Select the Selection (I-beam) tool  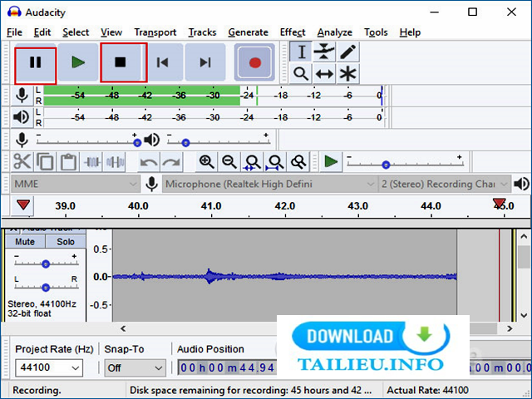pos(301,52)
